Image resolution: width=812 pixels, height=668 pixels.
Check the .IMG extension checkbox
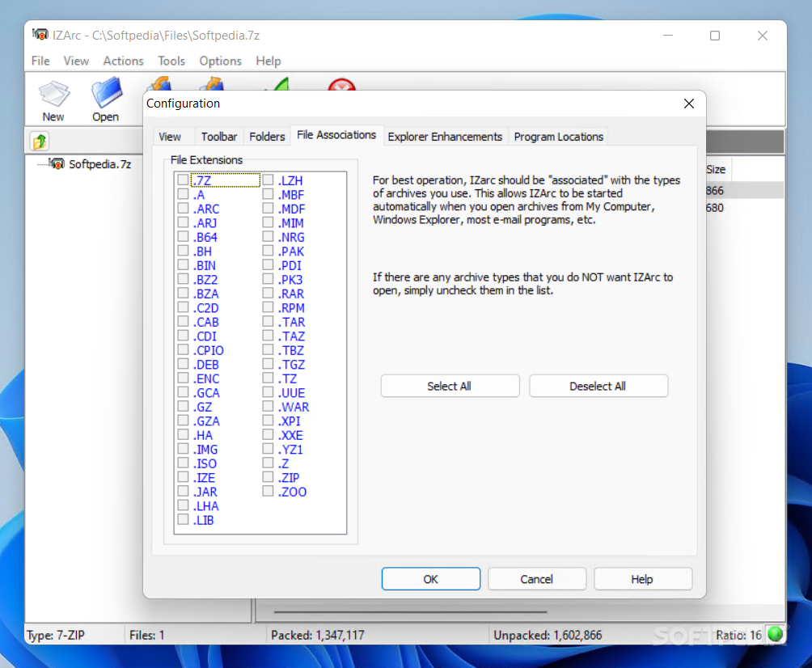coord(183,449)
